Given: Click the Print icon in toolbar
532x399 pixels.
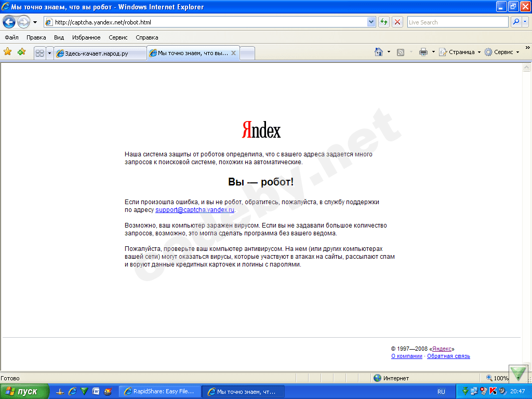Looking at the screenshot, I should [423, 52].
